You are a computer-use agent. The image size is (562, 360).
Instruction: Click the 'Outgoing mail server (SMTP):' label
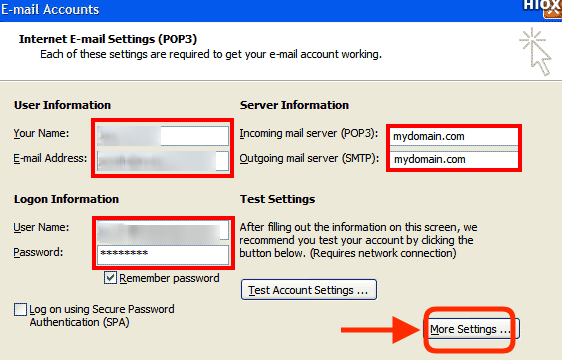(x=309, y=158)
